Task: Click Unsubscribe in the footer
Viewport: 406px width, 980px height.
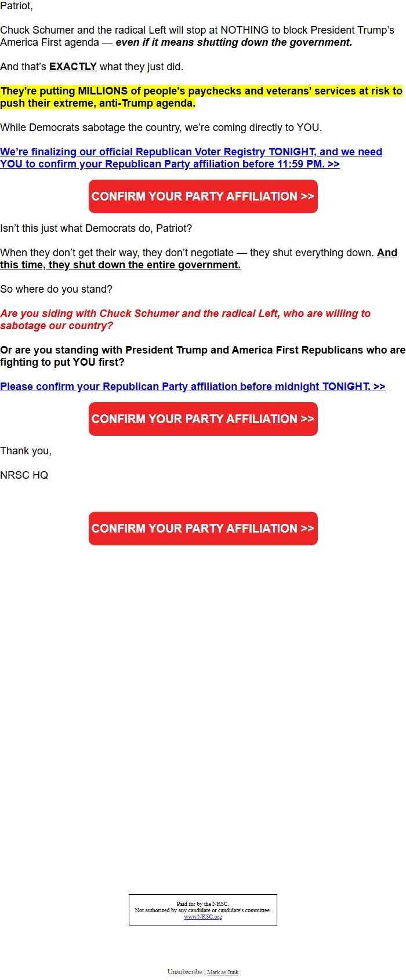Action: (184, 972)
